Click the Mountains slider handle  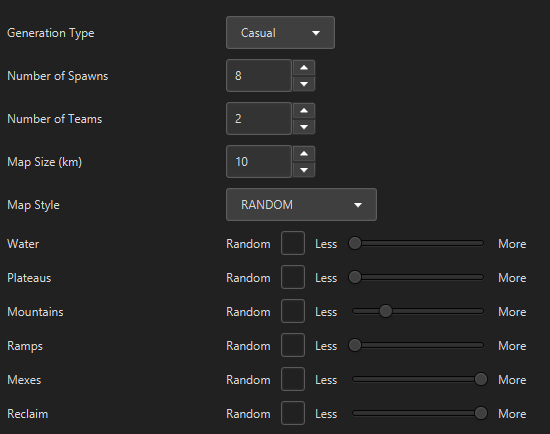click(x=385, y=311)
